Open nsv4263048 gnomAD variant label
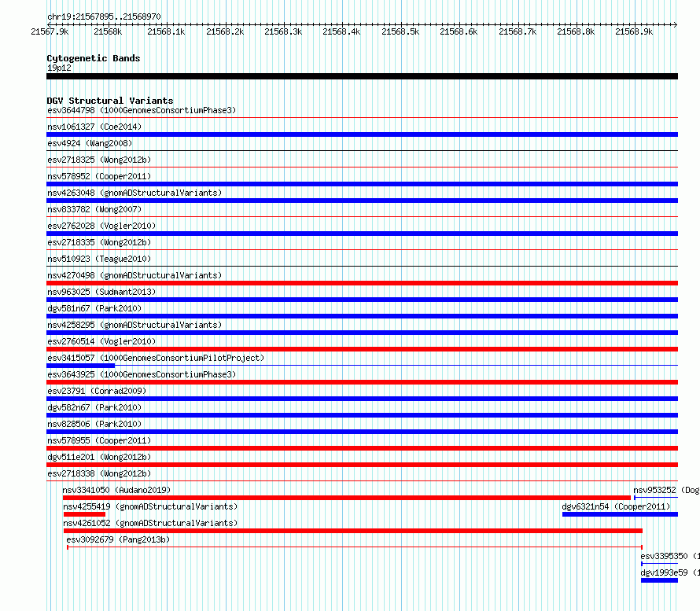Screen dimensions: 700x611 pyautogui.click(x=134, y=193)
